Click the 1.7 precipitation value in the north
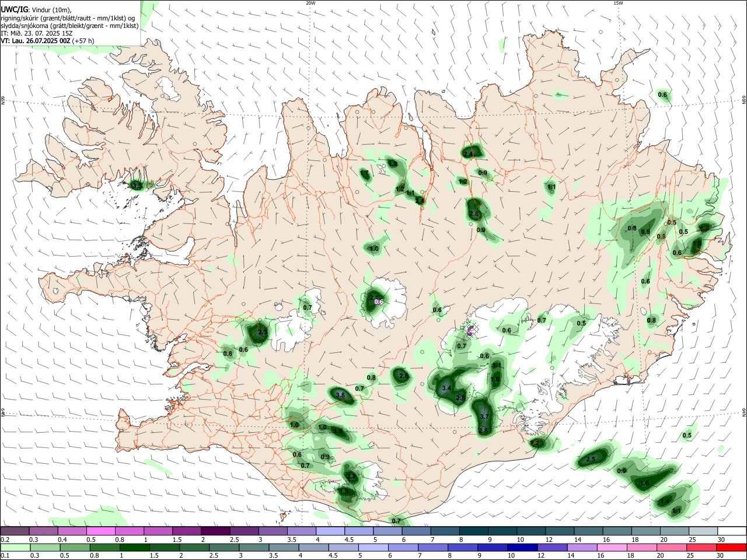This screenshot has width=747, height=560. coord(364,173)
